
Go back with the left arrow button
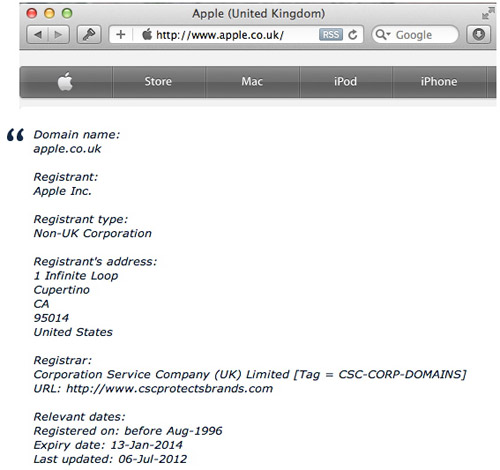(37, 35)
